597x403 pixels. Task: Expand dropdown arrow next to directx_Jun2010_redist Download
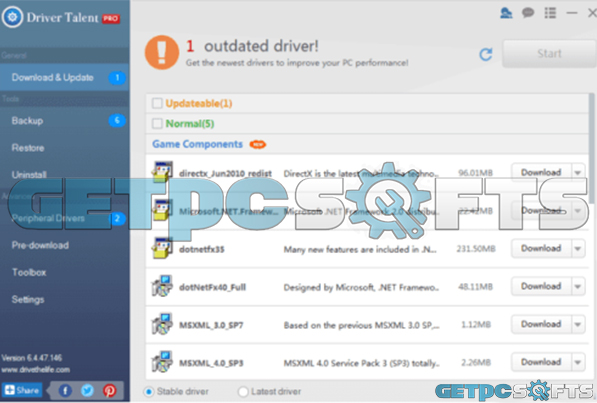pyautogui.click(x=578, y=173)
